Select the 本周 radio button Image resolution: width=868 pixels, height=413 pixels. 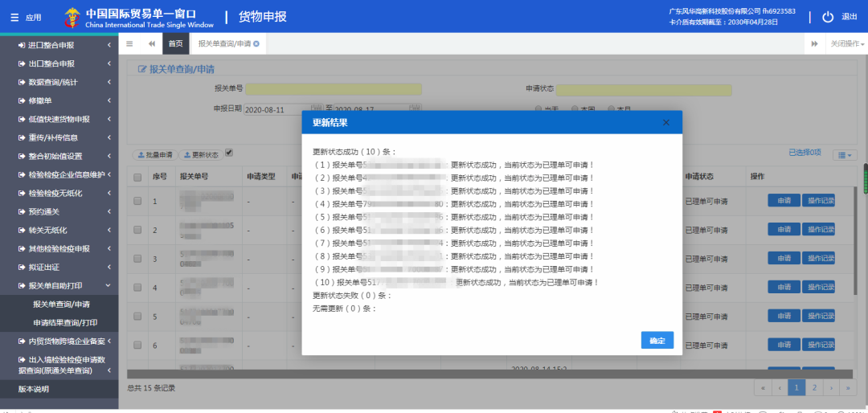(575, 109)
